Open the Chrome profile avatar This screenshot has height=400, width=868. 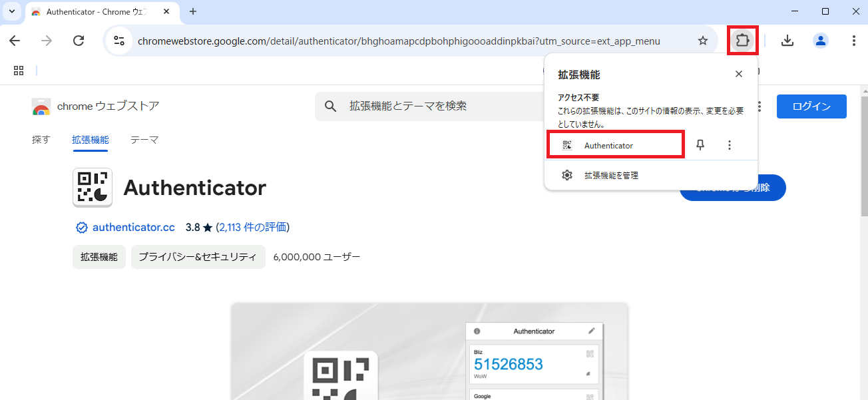tap(820, 41)
